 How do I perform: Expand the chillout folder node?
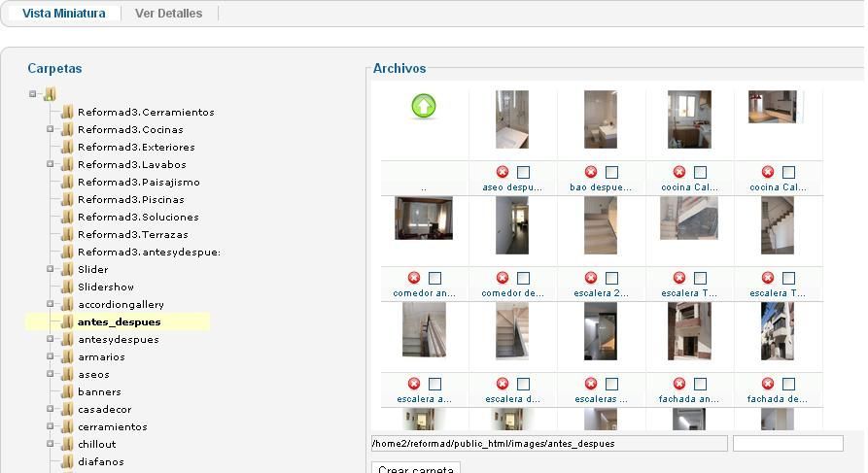coord(51,444)
